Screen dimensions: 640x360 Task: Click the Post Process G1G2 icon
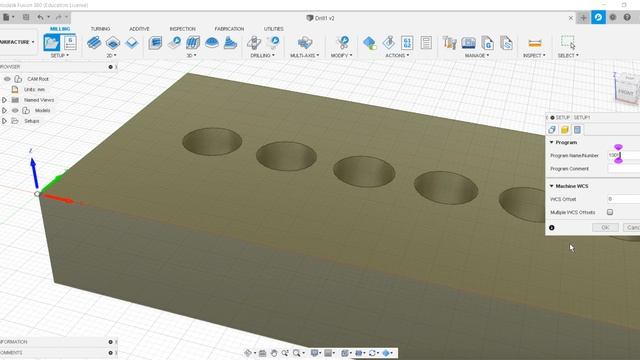pyautogui.click(x=407, y=43)
